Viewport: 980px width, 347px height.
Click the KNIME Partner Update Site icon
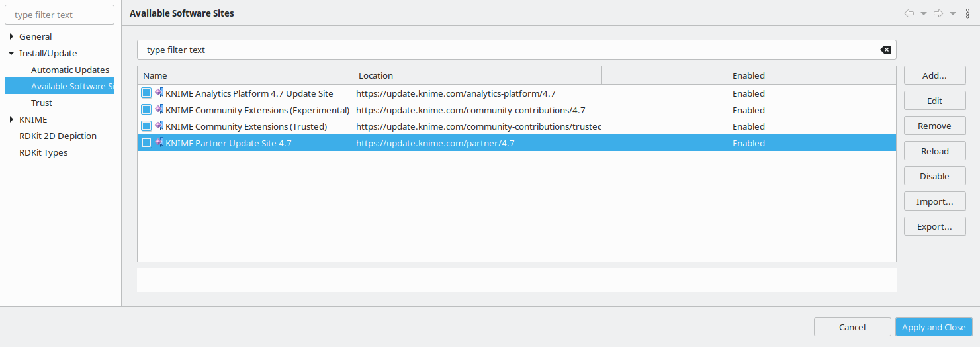tap(159, 142)
